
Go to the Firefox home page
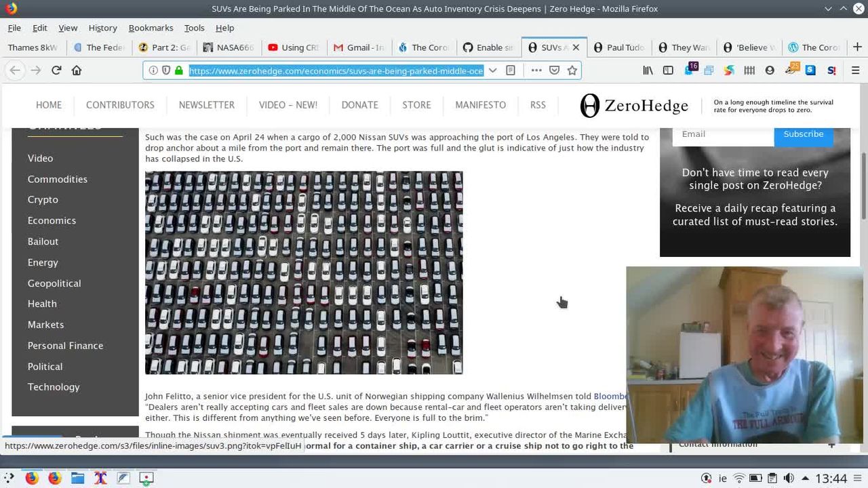77,70
